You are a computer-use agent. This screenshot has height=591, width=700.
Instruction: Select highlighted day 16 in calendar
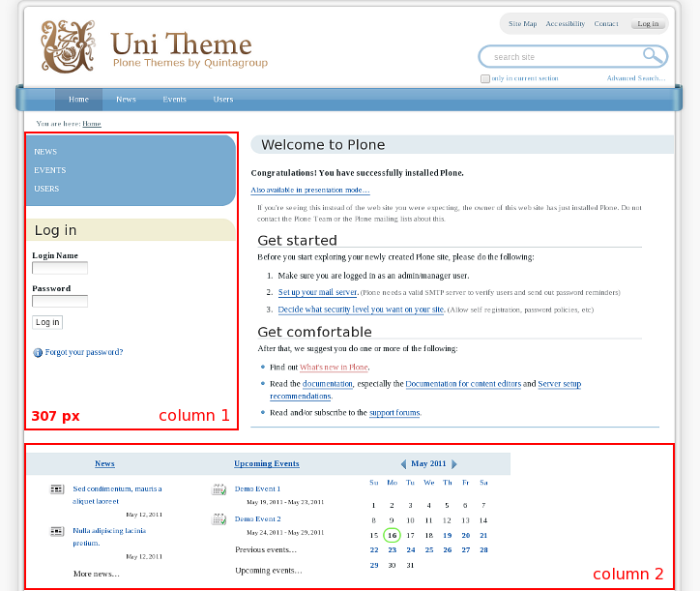(x=392, y=535)
